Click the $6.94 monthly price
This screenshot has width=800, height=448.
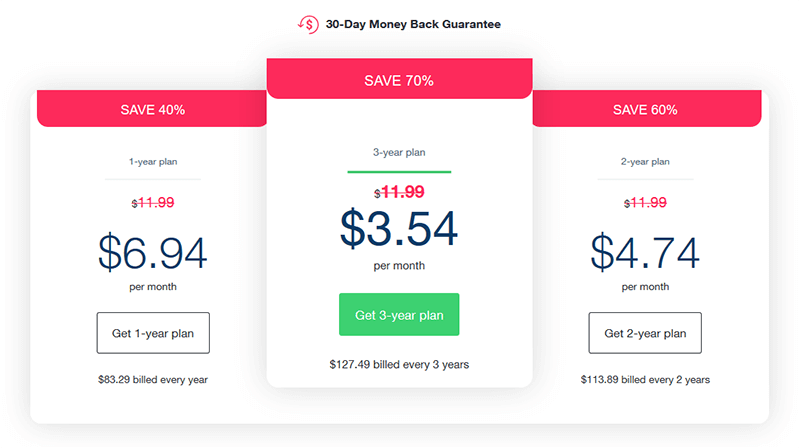[153, 252]
